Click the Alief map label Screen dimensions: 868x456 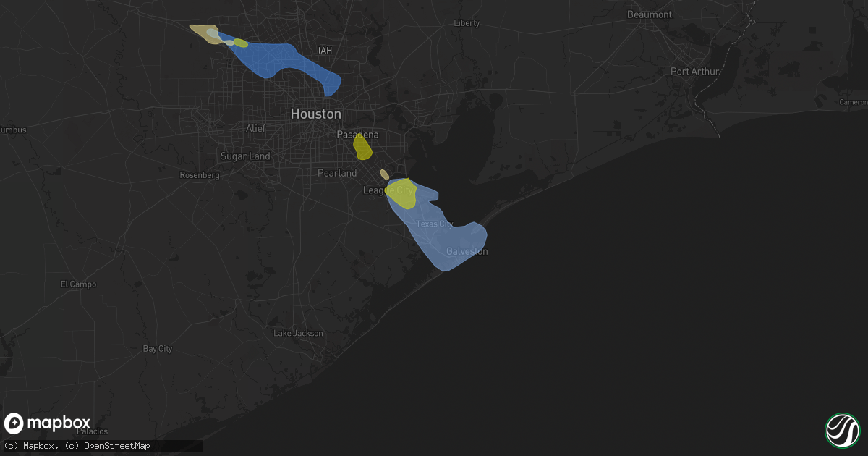point(255,128)
